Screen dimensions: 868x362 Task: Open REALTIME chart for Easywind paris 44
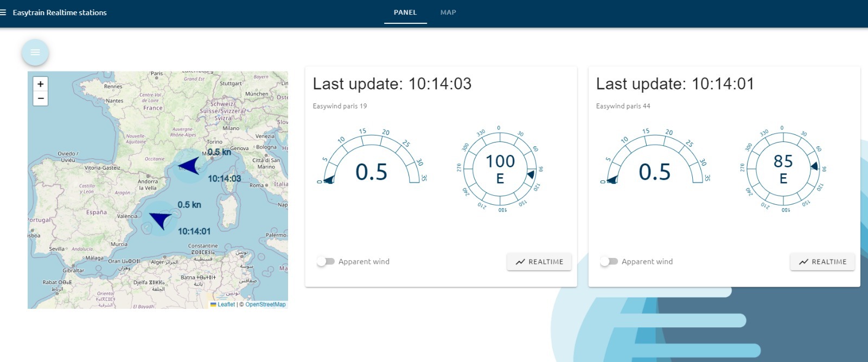[x=822, y=262]
